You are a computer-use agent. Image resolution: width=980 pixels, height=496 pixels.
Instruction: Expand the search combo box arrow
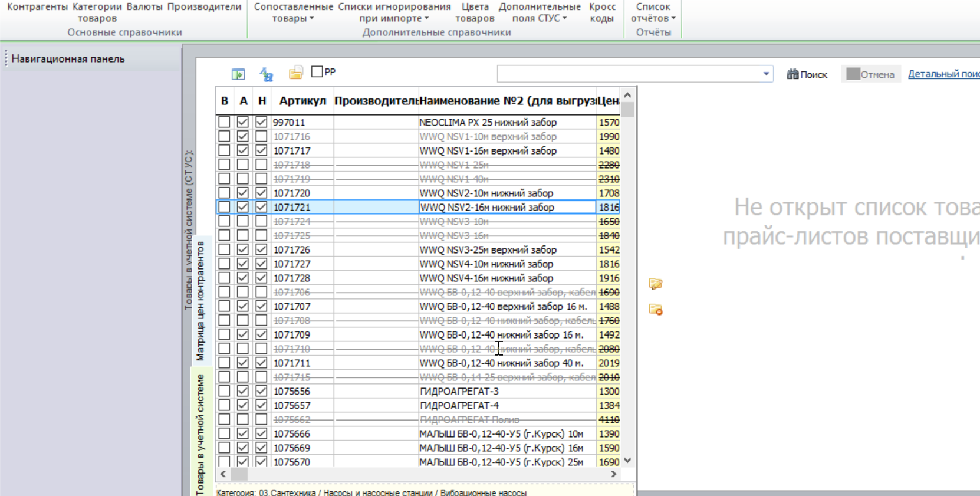point(766,74)
